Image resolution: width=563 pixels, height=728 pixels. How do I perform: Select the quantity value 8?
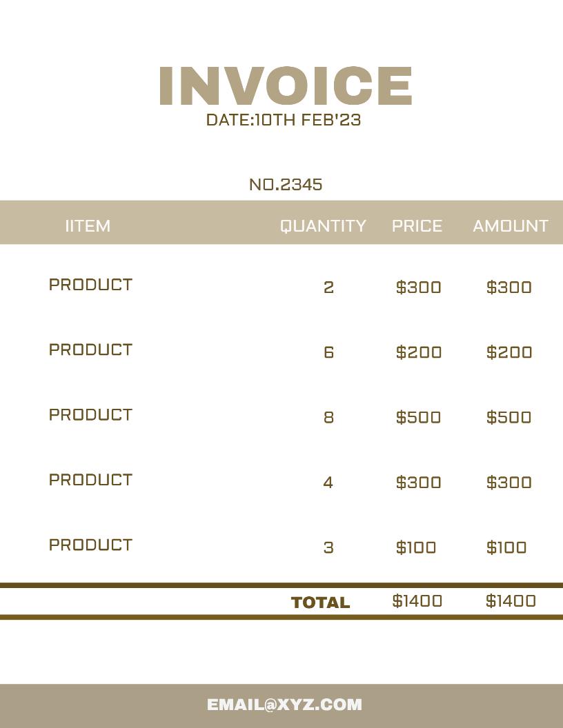(328, 417)
